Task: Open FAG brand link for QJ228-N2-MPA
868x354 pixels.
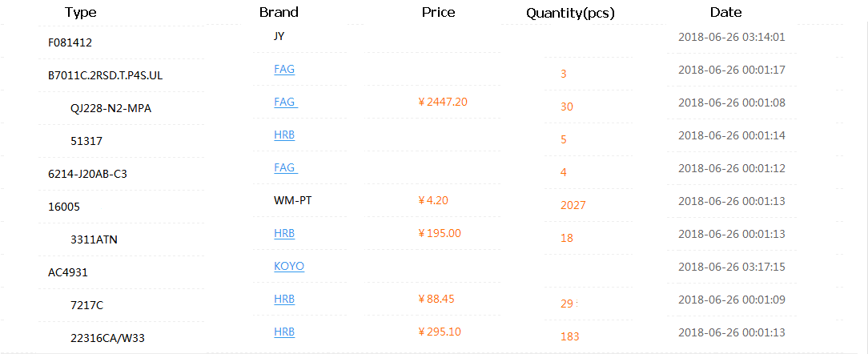Action: click(x=285, y=103)
